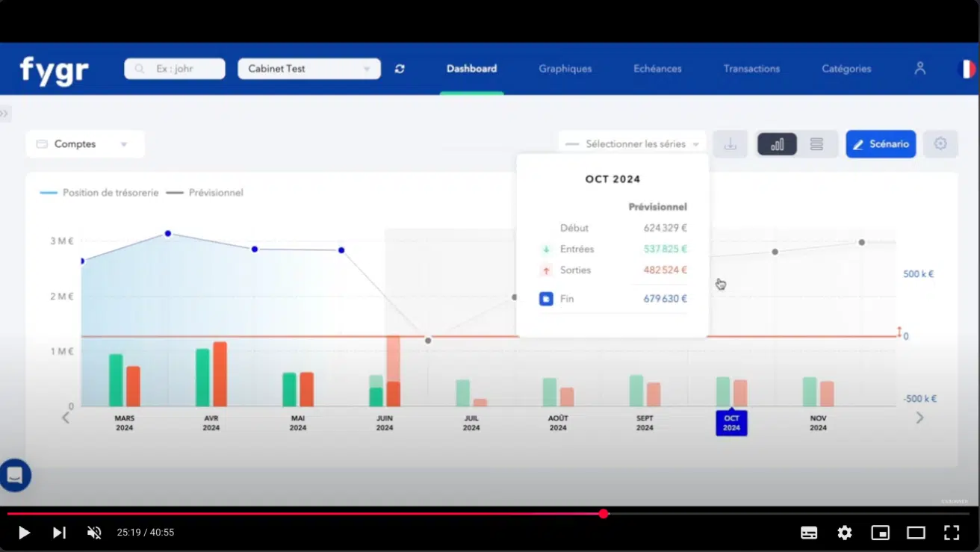Open the Transactions tab
This screenshot has width=980, height=552.
tap(751, 69)
